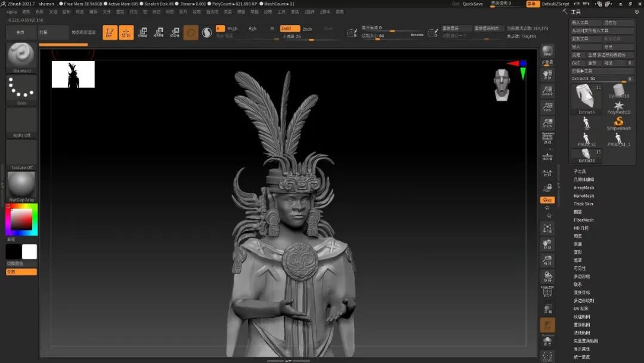
Task: Click the Edit mode button
Action: [x=110, y=33]
